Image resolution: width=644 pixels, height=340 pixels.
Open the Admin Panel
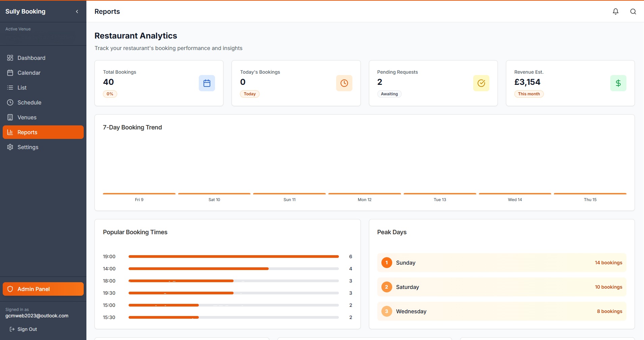coord(43,289)
